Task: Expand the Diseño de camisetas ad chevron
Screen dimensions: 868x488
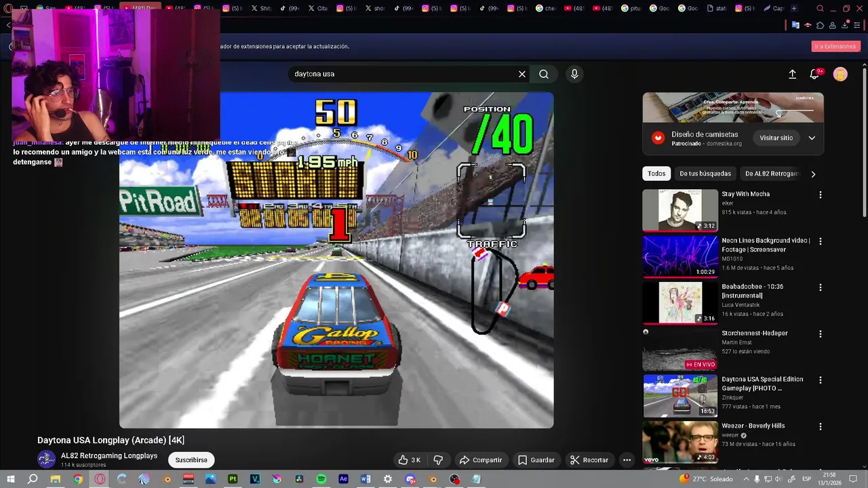Action: (x=812, y=138)
